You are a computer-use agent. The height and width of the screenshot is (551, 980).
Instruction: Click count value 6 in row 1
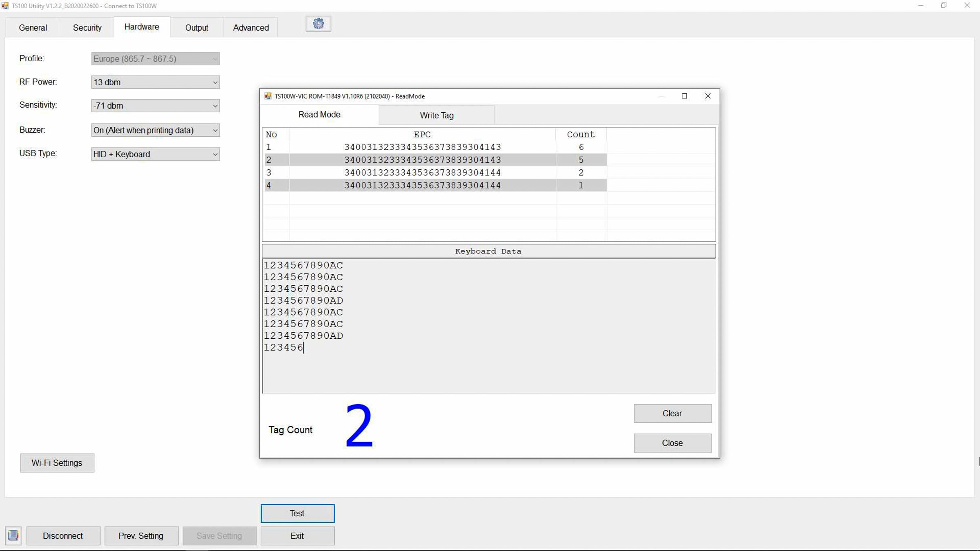point(581,147)
